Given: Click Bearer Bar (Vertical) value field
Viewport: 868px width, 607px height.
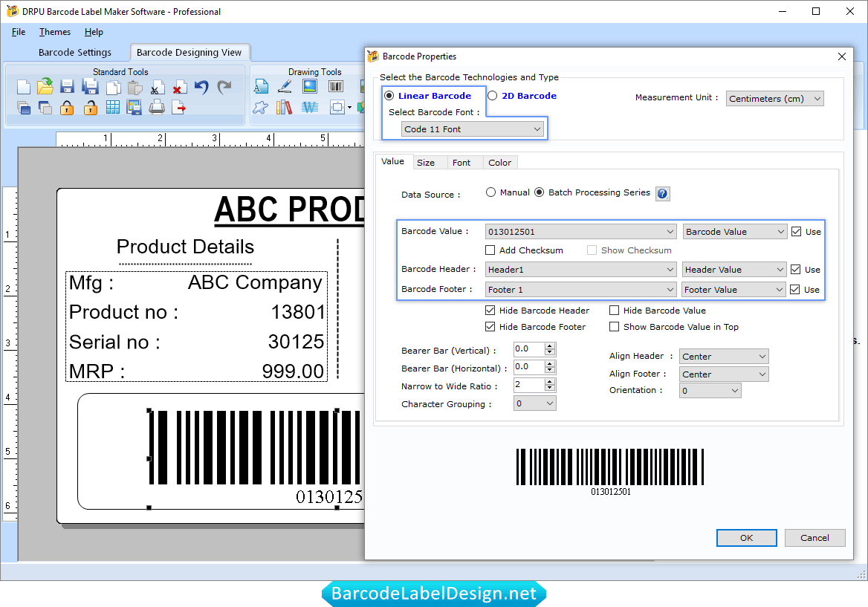Looking at the screenshot, I should (529, 349).
